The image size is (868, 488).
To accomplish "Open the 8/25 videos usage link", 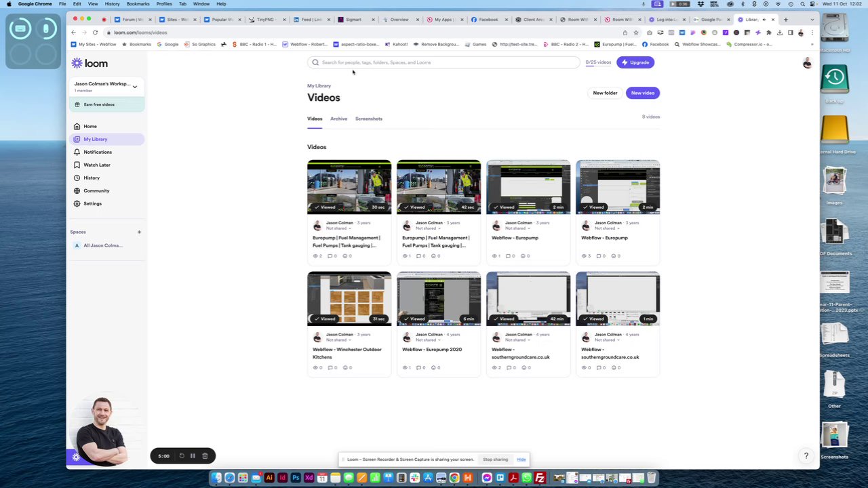I will pyautogui.click(x=598, y=62).
